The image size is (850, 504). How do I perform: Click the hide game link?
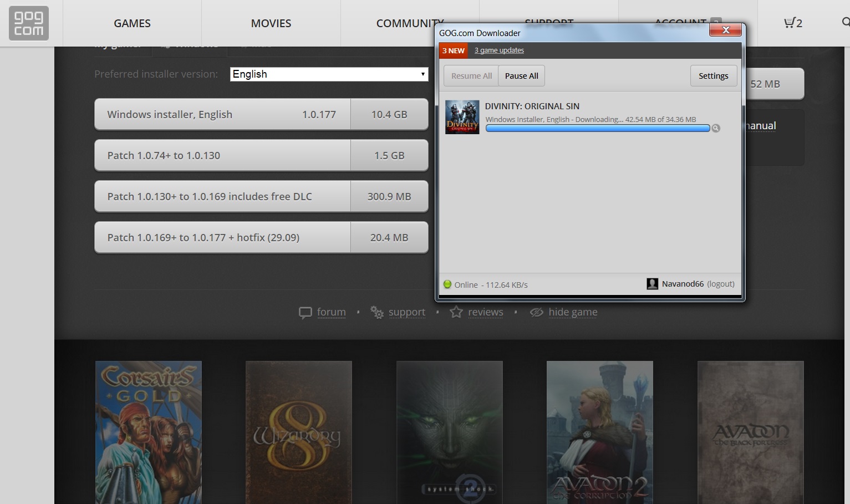573,312
